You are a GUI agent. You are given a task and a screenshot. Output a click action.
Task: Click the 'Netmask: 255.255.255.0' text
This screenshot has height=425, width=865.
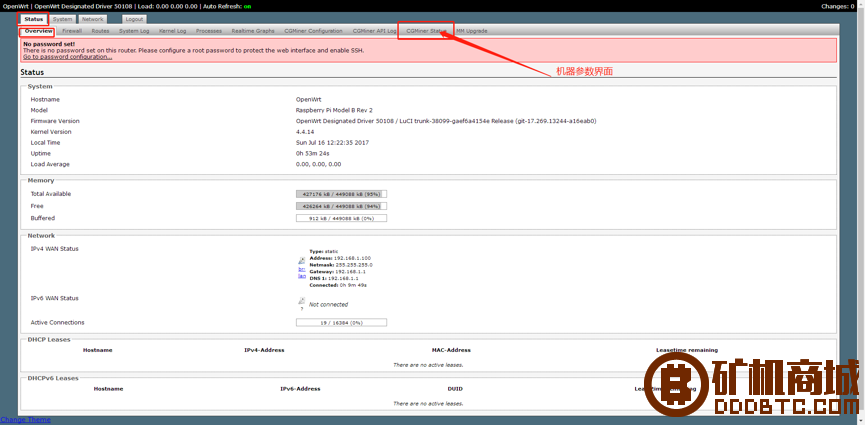(340, 265)
